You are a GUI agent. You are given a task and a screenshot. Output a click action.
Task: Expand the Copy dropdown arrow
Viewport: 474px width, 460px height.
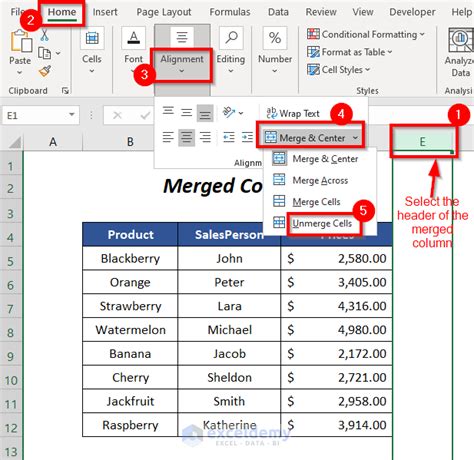[x=58, y=53]
